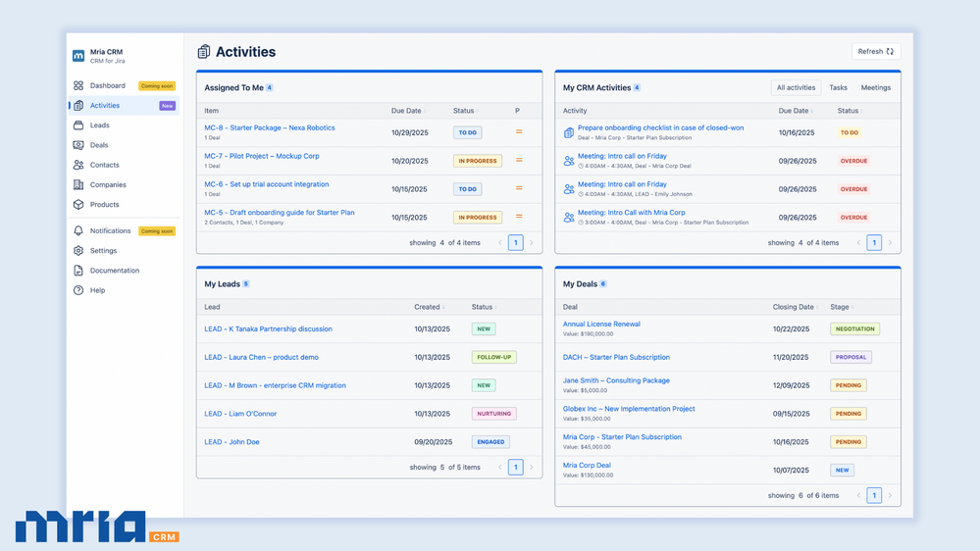Click page 1 in My Deals pagination
The image size is (980, 551).
tap(874, 495)
